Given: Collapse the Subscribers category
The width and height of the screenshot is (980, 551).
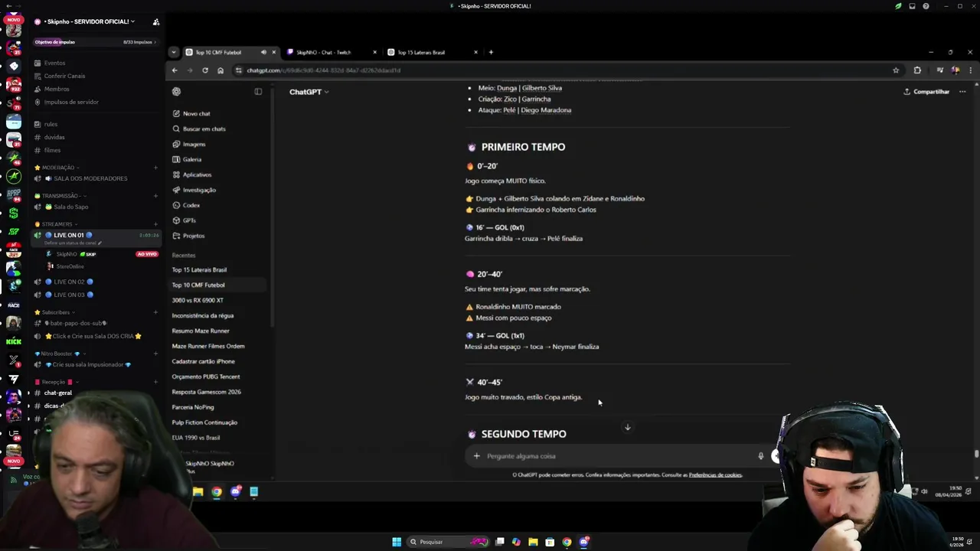Looking at the screenshot, I should pos(56,312).
